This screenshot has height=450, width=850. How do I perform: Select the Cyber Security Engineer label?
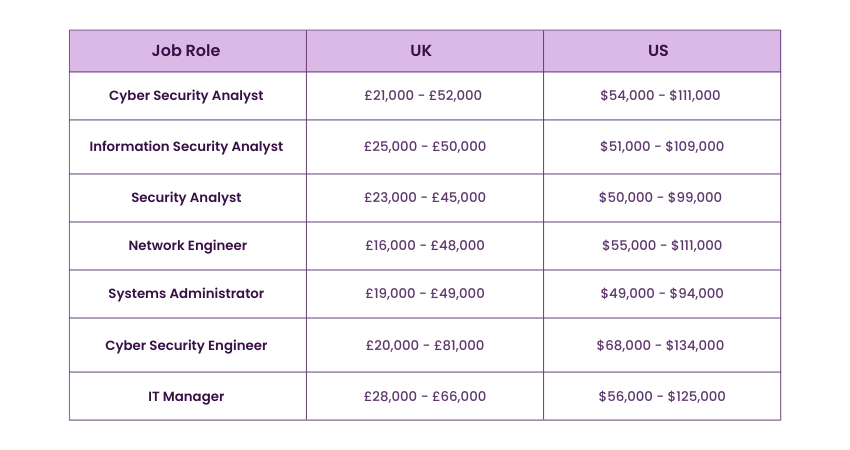coord(186,345)
